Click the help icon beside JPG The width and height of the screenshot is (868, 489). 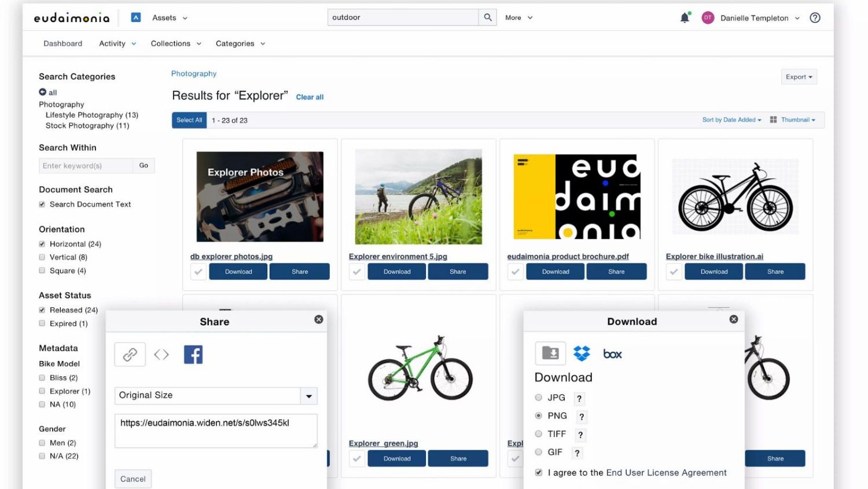(x=579, y=399)
